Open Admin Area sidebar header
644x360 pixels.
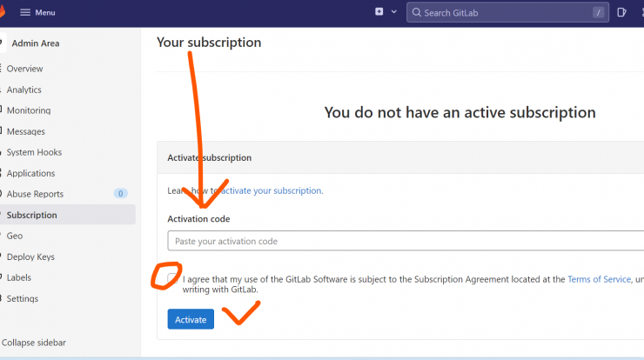(36, 43)
